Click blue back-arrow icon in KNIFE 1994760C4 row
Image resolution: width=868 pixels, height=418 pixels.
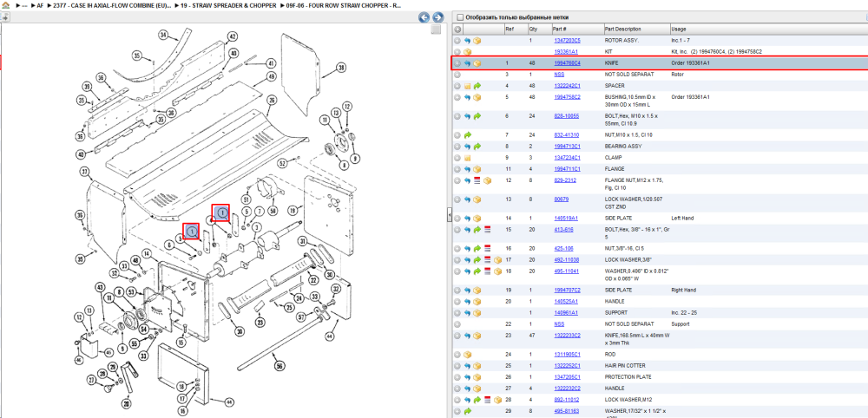[x=467, y=63]
